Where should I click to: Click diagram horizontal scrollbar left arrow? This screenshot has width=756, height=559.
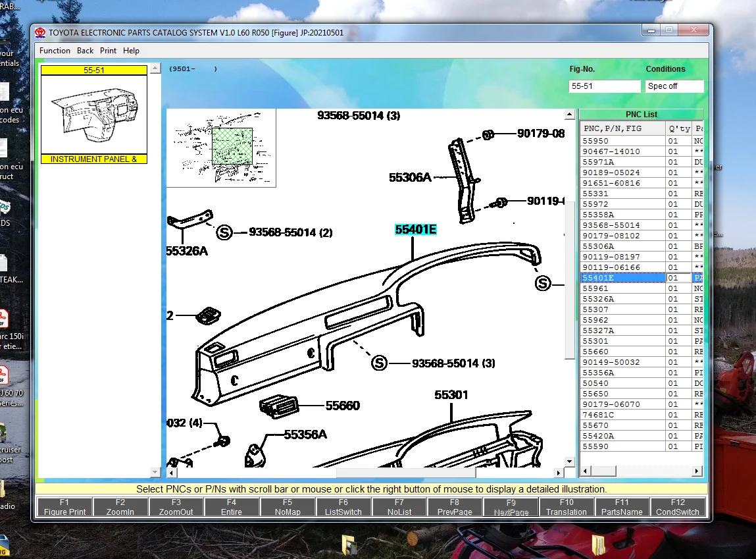[172, 473]
